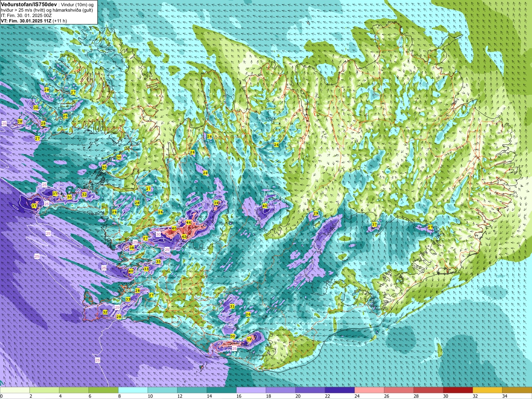Screen dimensions: 532x399
Task: Click the legend swatch between 28 and 30
Action: (428, 390)
